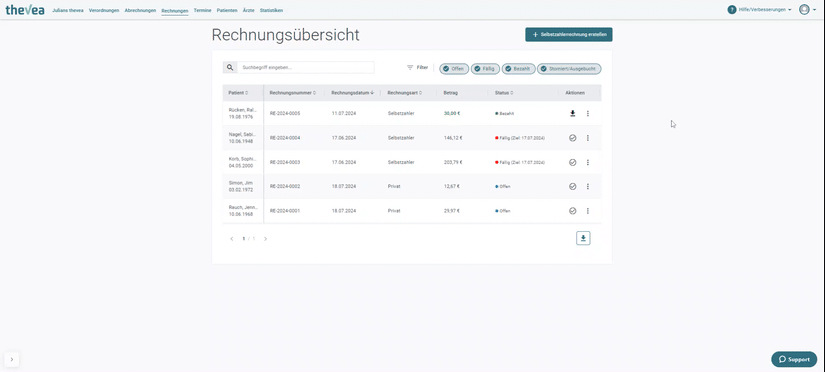The image size is (825, 372).
Task: Open more actions for RE-2024-0002
Action: [x=588, y=186]
